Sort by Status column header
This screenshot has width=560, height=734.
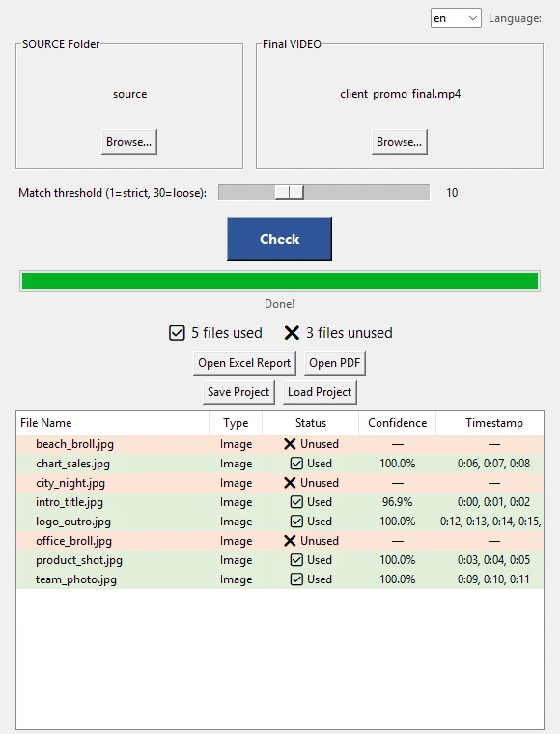pos(310,423)
